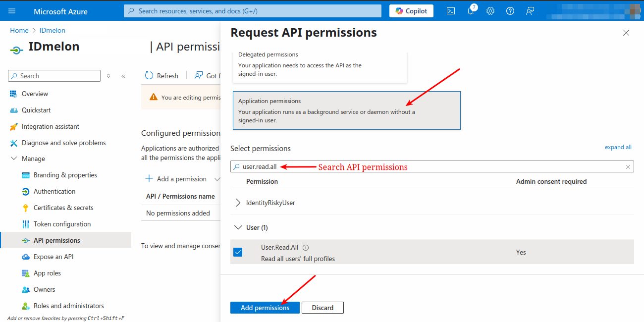
Task: Click the Home breadcrumb link
Action: pos(19,30)
